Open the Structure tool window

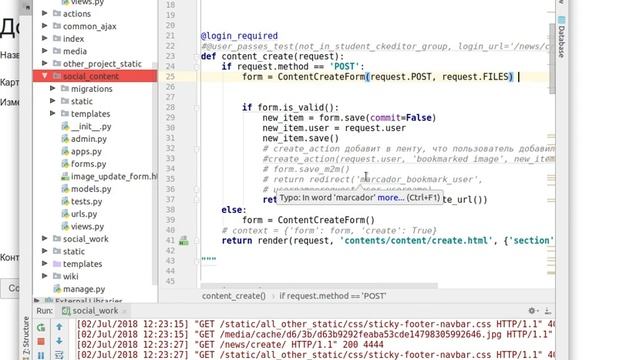(26, 339)
